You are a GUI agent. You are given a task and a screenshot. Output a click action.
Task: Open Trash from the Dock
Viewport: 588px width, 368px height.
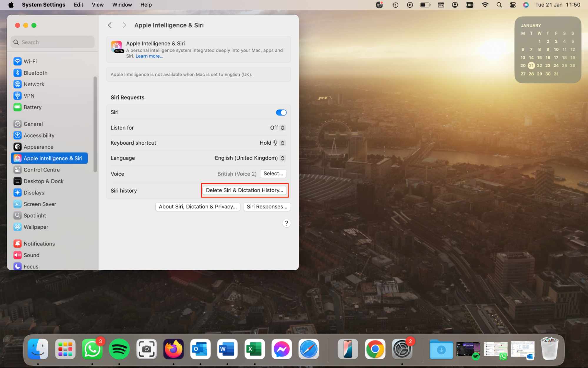click(x=549, y=349)
